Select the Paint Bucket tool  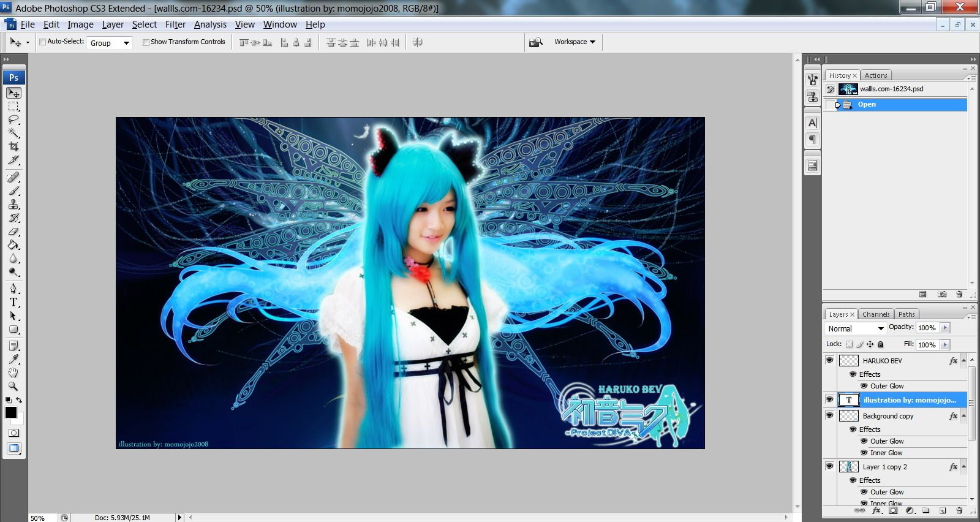(13, 245)
